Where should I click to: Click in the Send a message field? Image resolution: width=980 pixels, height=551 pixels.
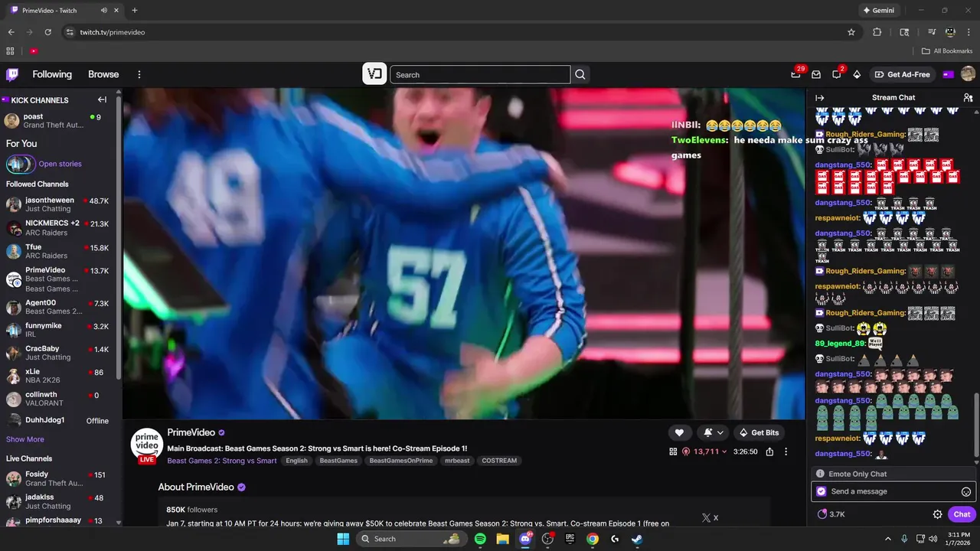(x=893, y=491)
